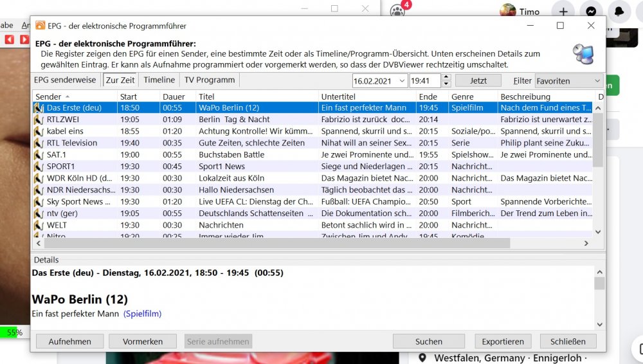Open the date dropdown showing 16.02.2021
643x364 pixels.
coord(401,80)
